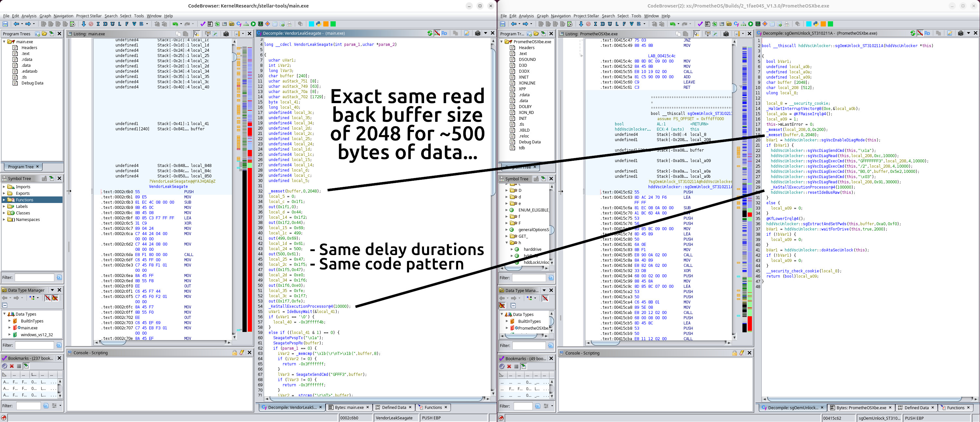Click cyan color swatch in main.exe toolbar
Image resolution: width=980 pixels, height=422 pixels.
pos(311,24)
